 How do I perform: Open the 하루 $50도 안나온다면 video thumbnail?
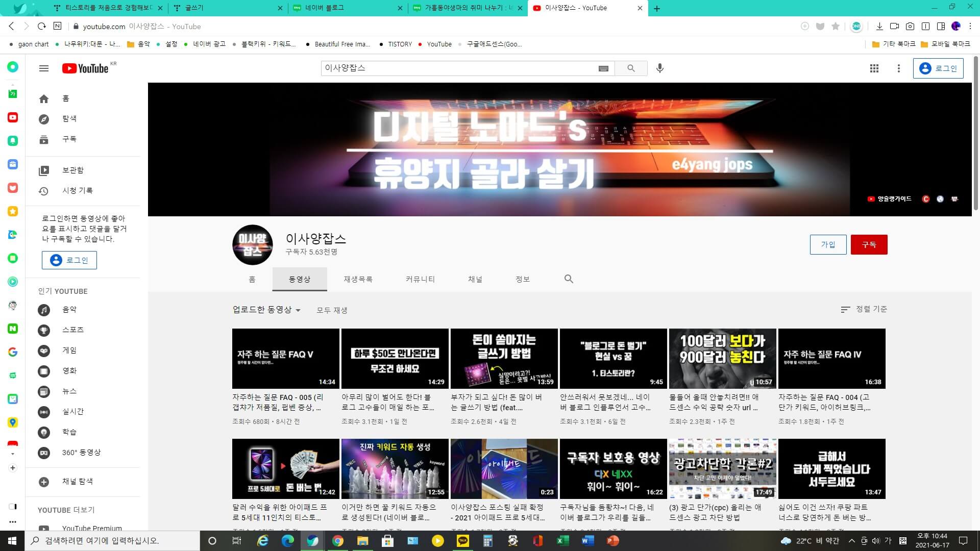point(395,359)
